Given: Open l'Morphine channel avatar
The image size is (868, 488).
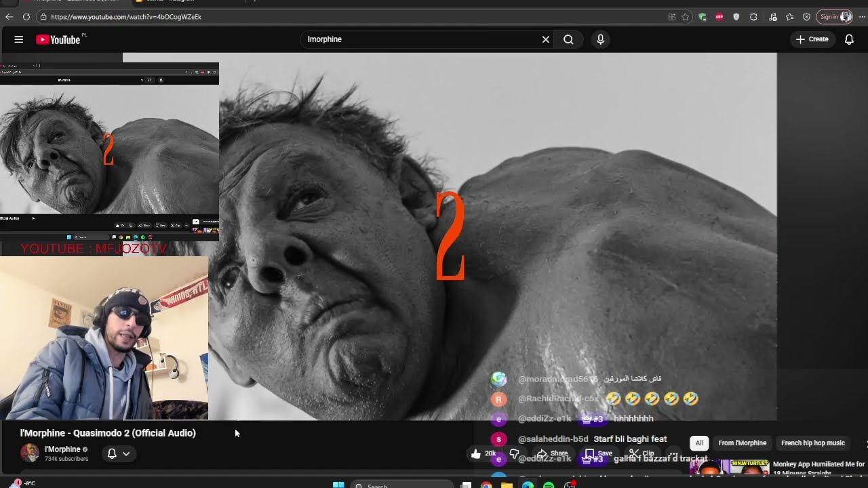Looking at the screenshot, I should 30,453.
